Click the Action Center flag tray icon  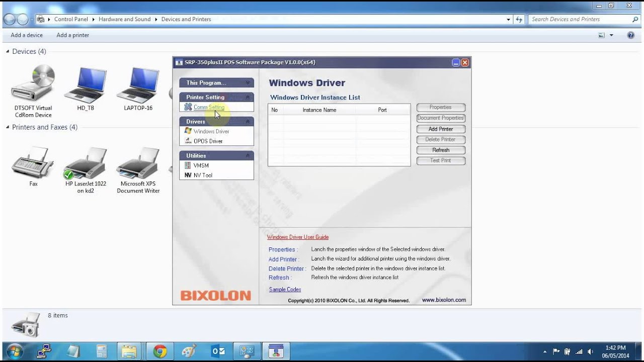pyautogui.click(x=556, y=351)
